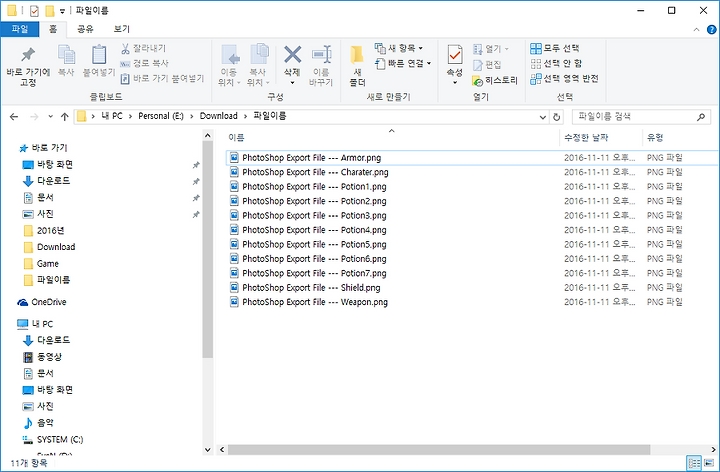Open the quick access toolbar customize arrow

point(62,11)
